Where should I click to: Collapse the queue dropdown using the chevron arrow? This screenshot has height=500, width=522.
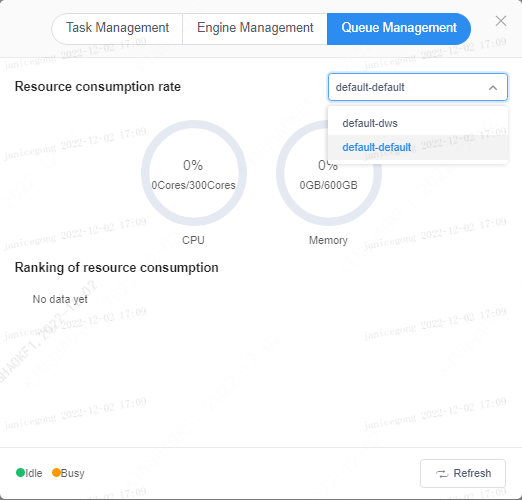click(x=493, y=88)
